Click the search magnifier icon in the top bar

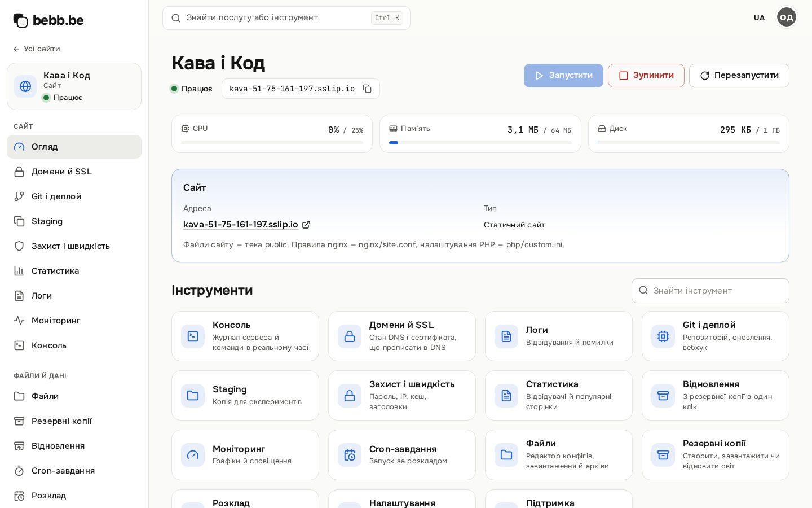tap(176, 18)
